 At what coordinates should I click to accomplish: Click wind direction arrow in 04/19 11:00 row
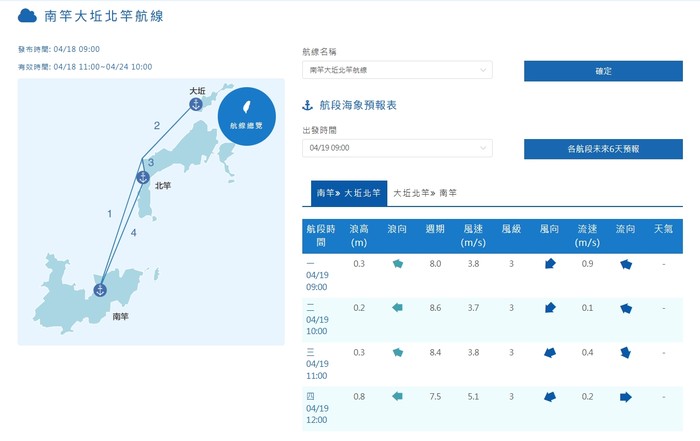point(549,353)
